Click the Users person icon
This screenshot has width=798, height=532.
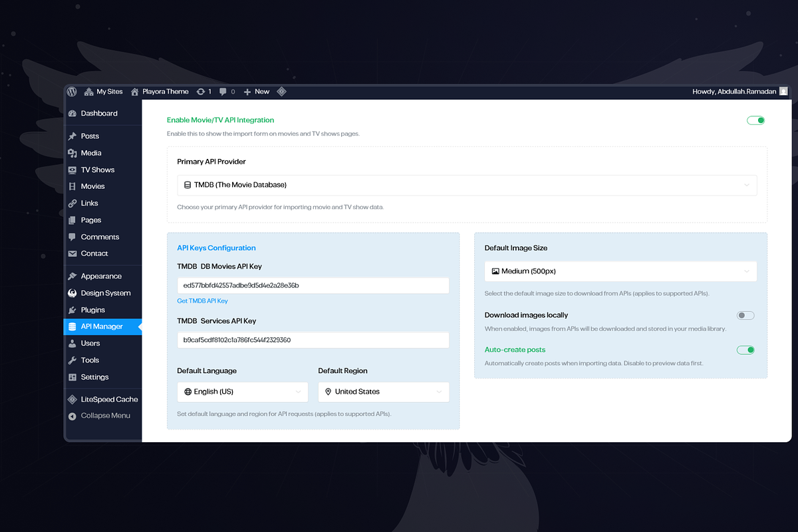pos(72,344)
